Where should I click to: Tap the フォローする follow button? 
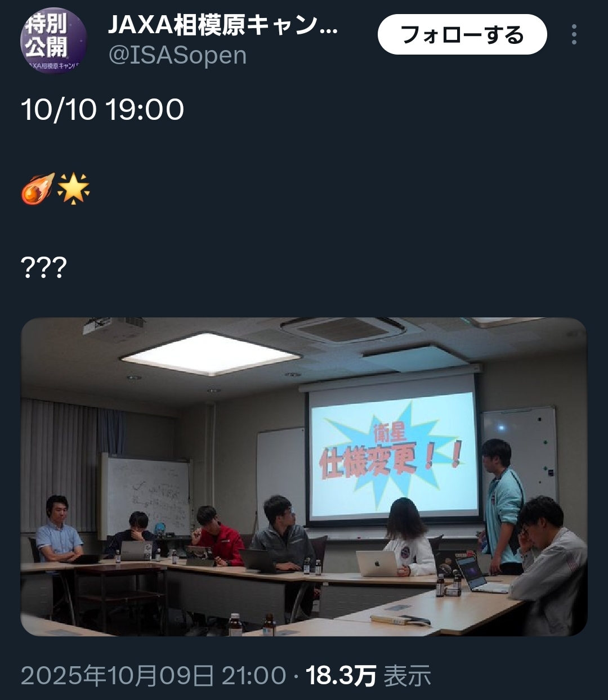point(462,34)
